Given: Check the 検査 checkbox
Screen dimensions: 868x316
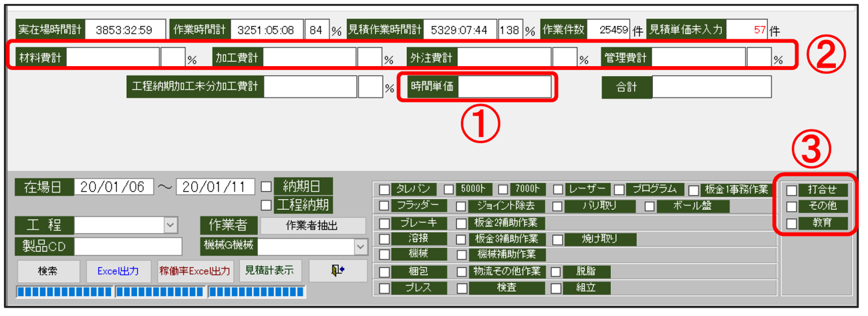Looking at the screenshot, I should (462, 288).
